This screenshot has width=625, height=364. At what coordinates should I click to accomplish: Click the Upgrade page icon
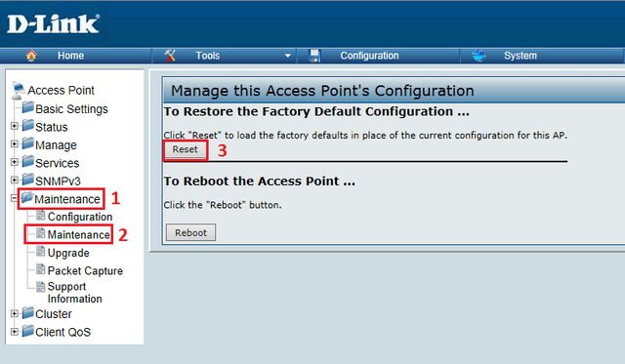point(41,252)
